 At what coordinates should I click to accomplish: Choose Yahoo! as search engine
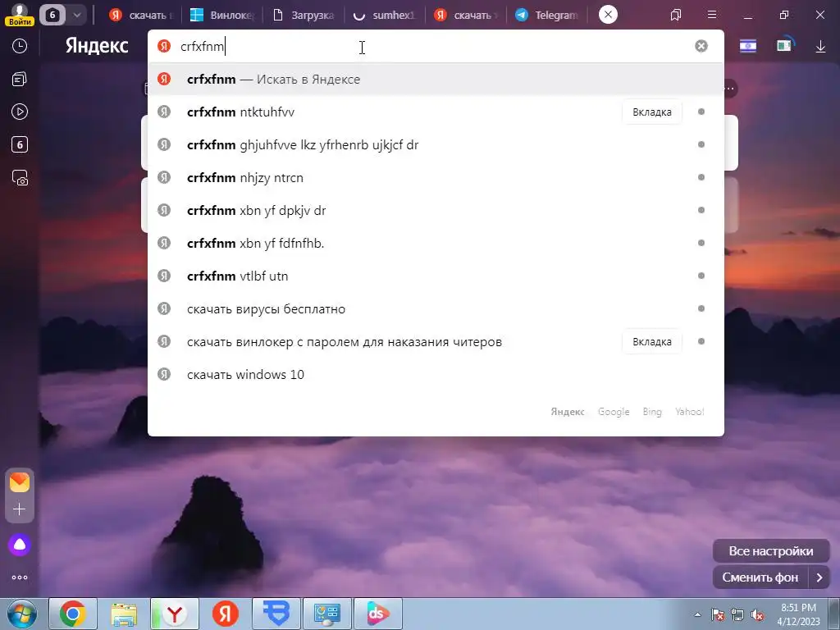point(689,412)
